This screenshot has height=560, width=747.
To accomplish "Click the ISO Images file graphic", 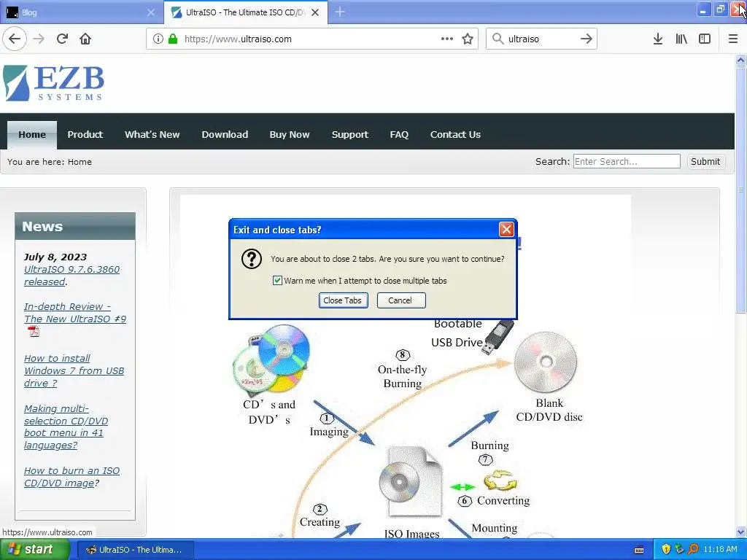I will pos(411,481).
